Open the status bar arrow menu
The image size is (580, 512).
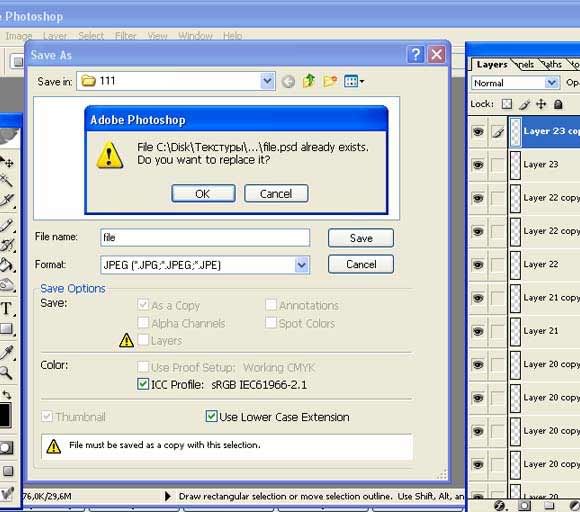click(x=168, y=496)
